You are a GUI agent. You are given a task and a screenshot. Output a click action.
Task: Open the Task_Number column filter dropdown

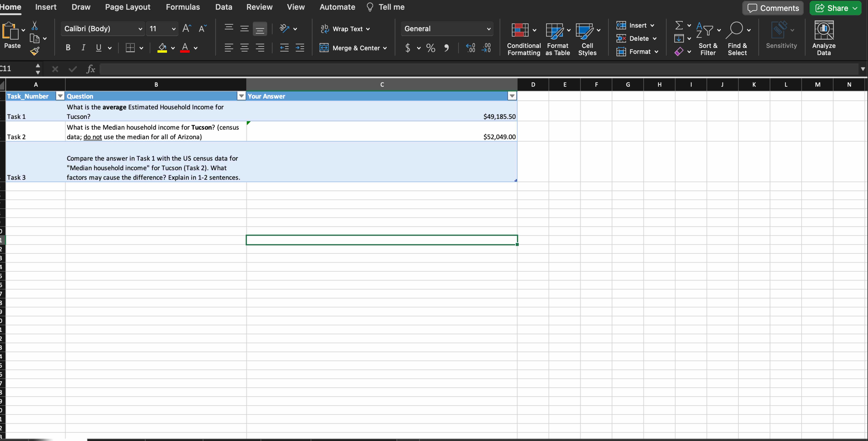click(x=60, y=96)
